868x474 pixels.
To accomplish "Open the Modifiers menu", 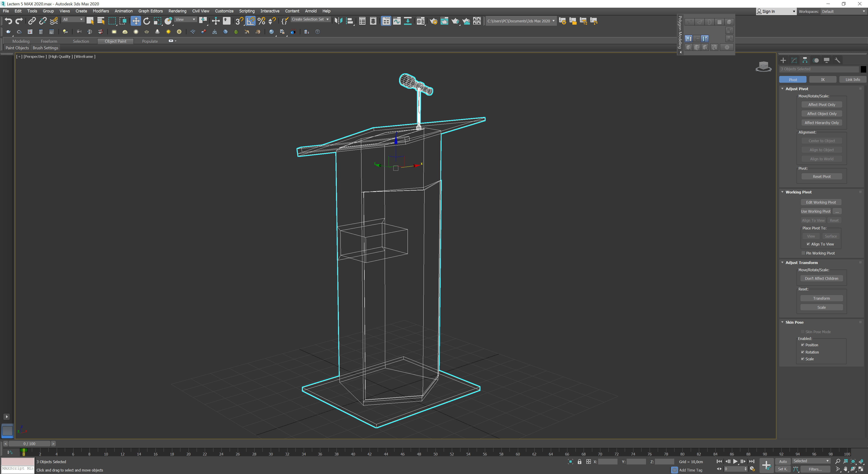I will pyautogui.click(x=101, y=11).
